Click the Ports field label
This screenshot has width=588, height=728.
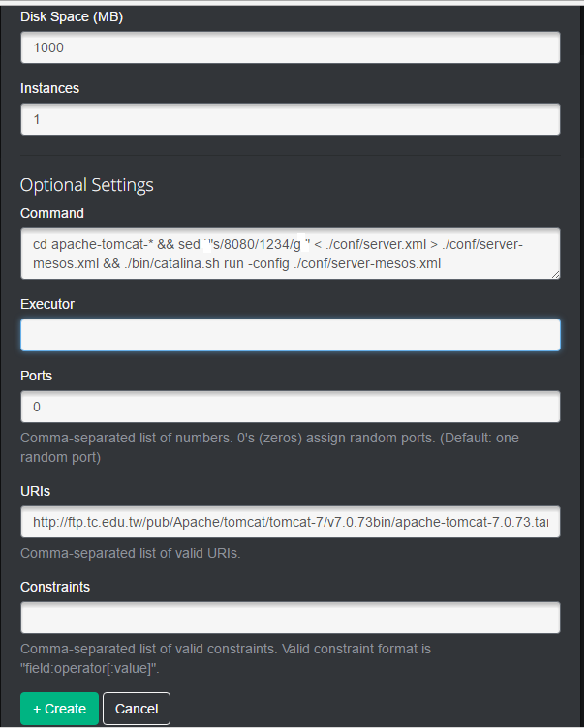pyautogui.click(x=37, y=376)
